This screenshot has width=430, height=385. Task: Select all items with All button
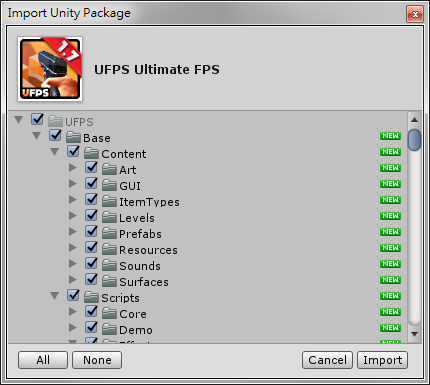43,360
